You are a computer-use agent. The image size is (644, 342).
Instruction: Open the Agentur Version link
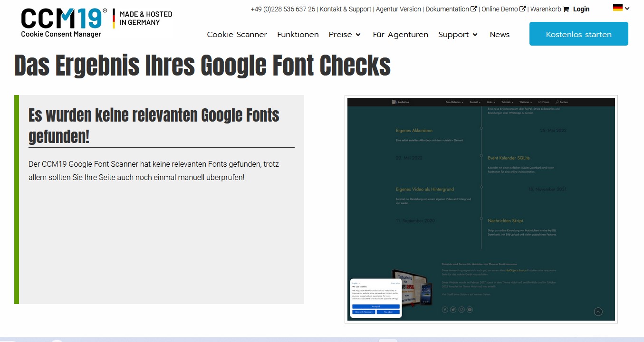pos(398,9)
